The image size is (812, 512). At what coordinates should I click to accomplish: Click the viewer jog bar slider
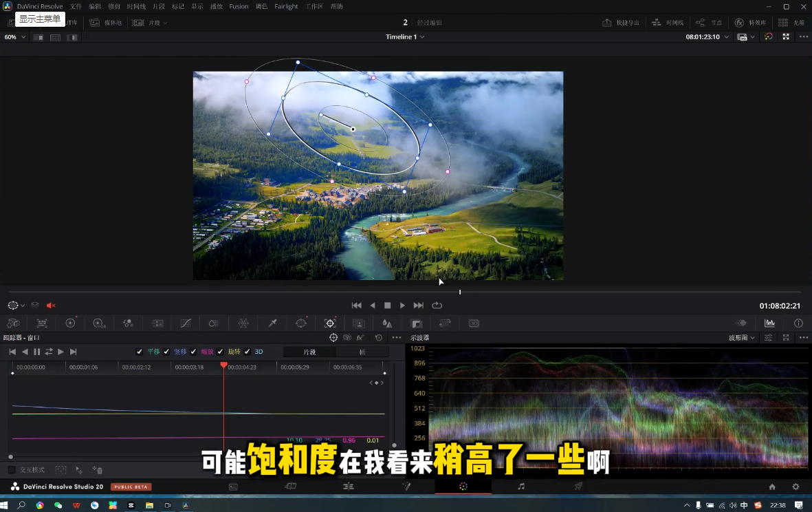[459, 292]
